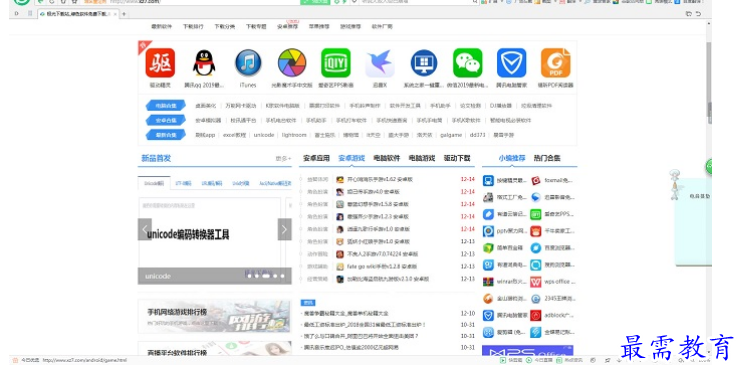742x379 pixels.
Task: Open the 手机网络游戏排行榜 banner
Action: [x=214, y=316]
